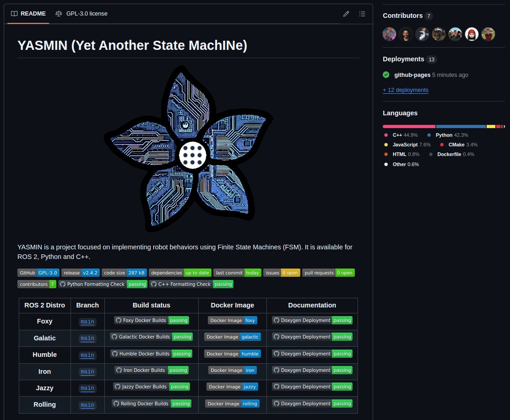Open the Deployments heading link
The image size is (510, 420).
coord(409,59)
